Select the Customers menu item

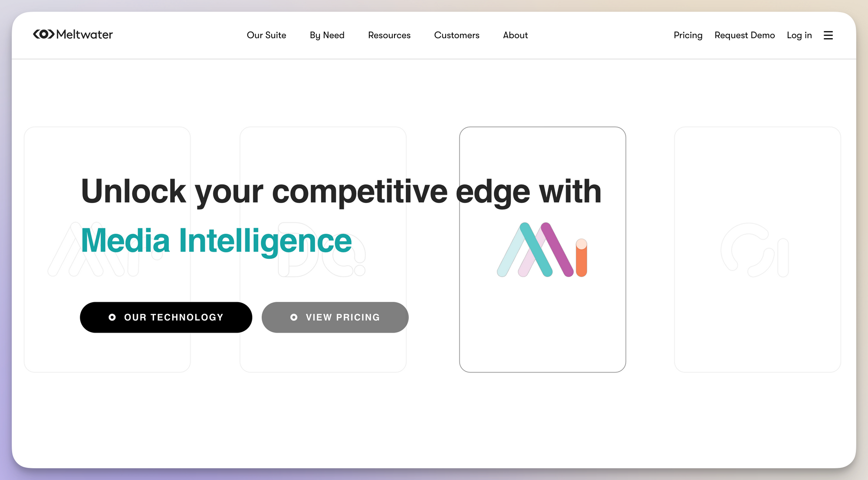[457, 35]
